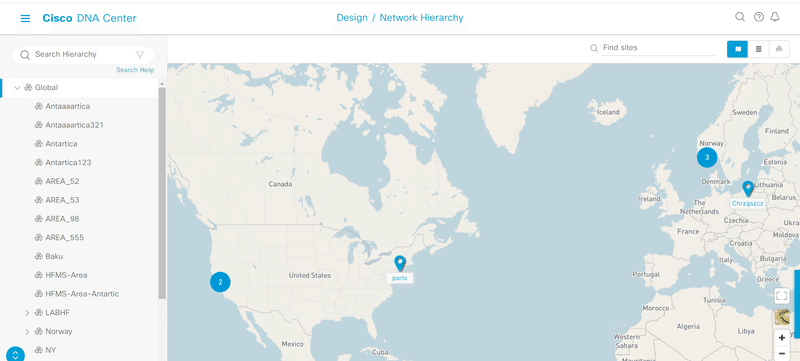Open the notifications bell icon
This screenshot has height=361, width=800.
(774, 17)
